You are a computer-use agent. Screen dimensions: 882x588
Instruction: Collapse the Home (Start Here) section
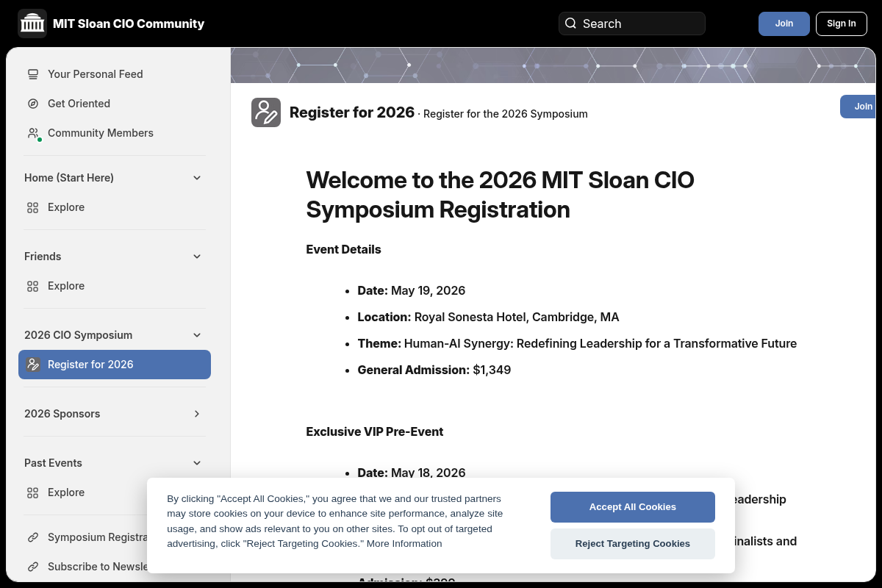pyautogui.click(x=197, y=178)
